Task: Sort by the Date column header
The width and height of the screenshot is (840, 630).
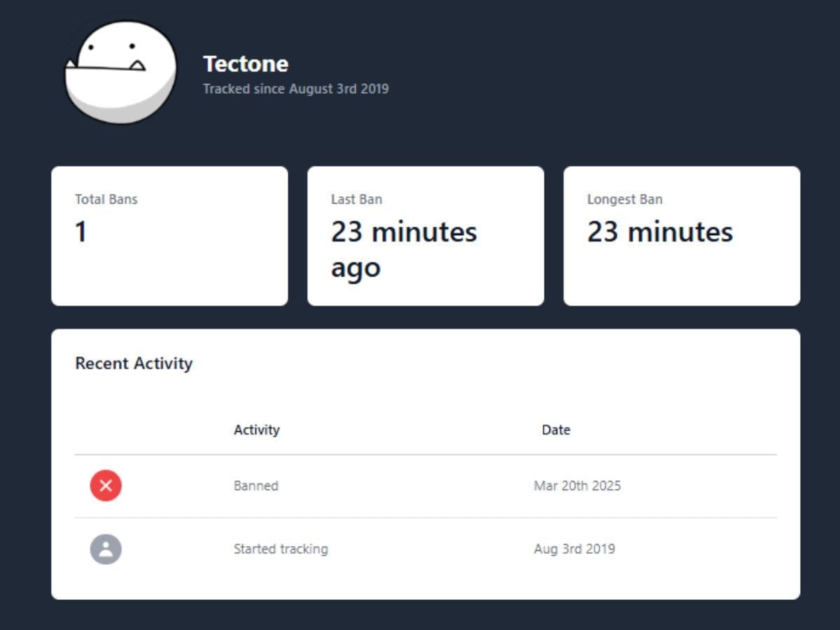Action: [x=555, y=430]
